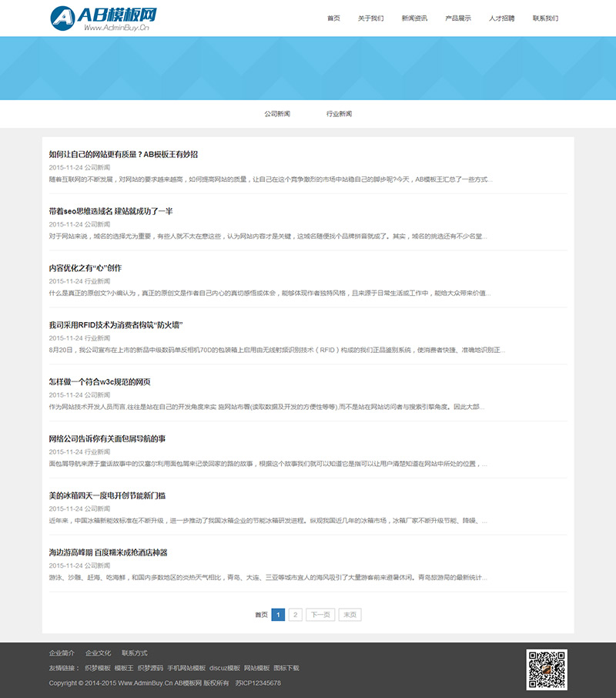Viewport: 616px width, 698px height.
Task: Select 产品展示 in the navigation bar
Action: coord(458,18)
